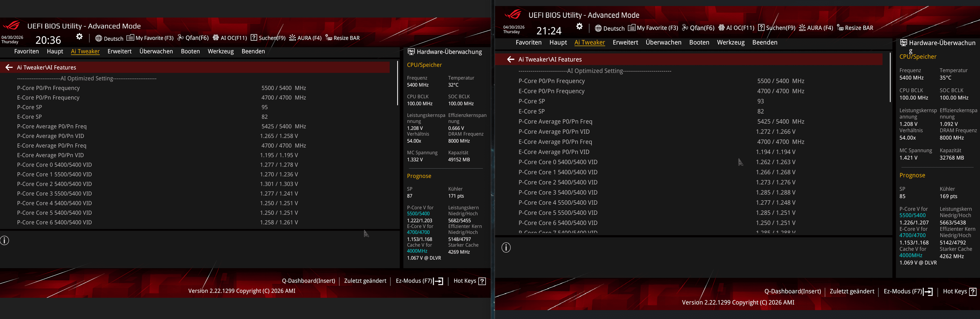The height and width of the screenshot is (319, 980).
Task: Click the Kühler 169 pts prognosis value
Action: click(x=948, y=196)
